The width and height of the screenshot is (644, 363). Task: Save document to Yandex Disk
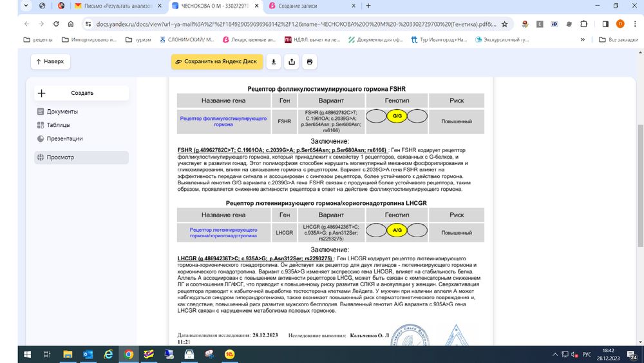(x=217, y=62)
